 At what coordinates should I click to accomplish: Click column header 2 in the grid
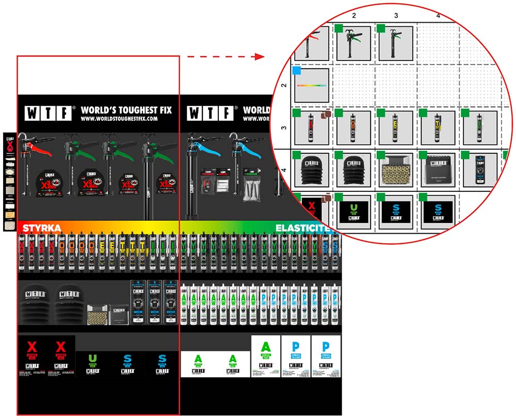click(354, 15)
